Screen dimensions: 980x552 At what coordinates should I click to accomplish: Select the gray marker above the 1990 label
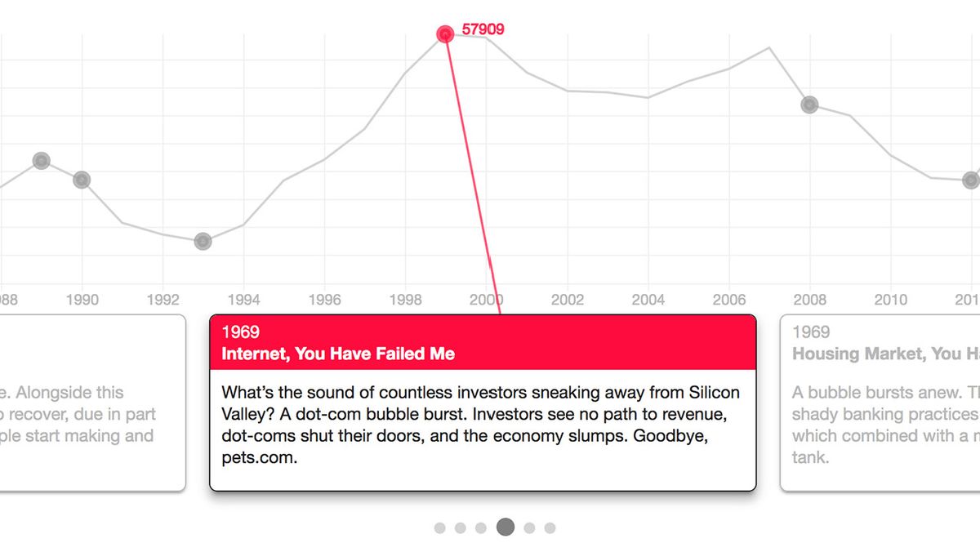pyautogui.click(x=81, y=180)
